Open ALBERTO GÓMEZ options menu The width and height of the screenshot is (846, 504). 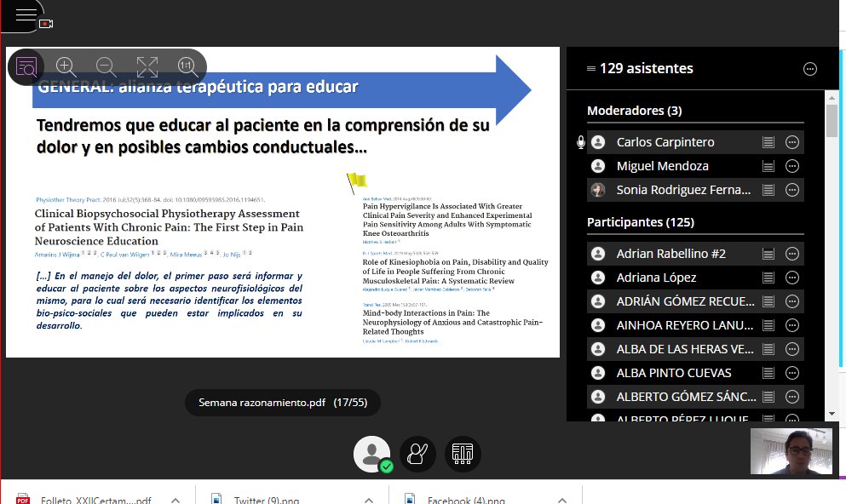coord(792,397)
